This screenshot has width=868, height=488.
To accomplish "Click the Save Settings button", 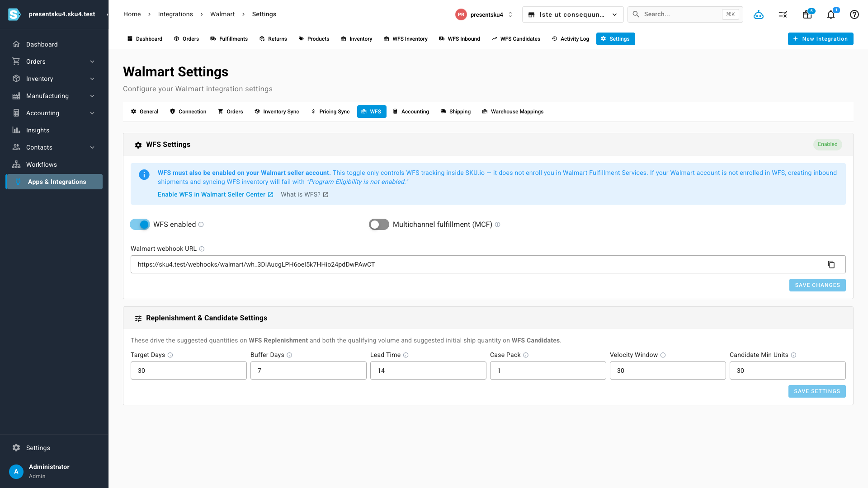I will (x=817, y=391).
